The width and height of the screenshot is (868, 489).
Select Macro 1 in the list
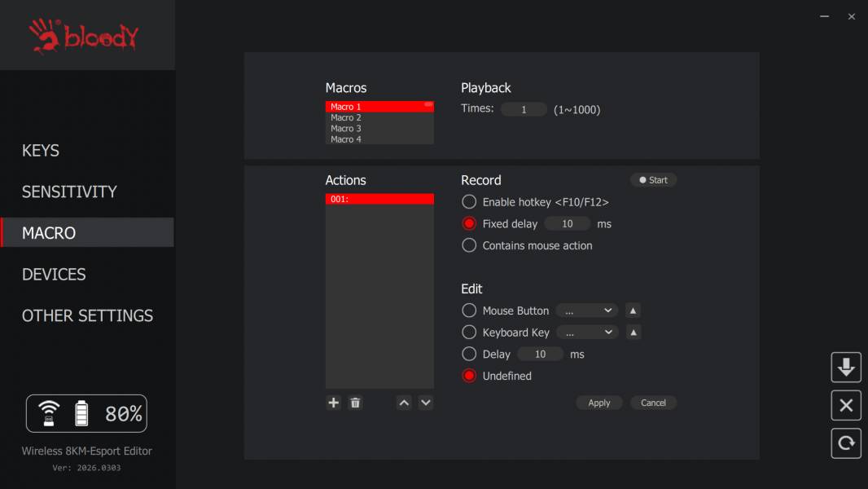point(379,106)
